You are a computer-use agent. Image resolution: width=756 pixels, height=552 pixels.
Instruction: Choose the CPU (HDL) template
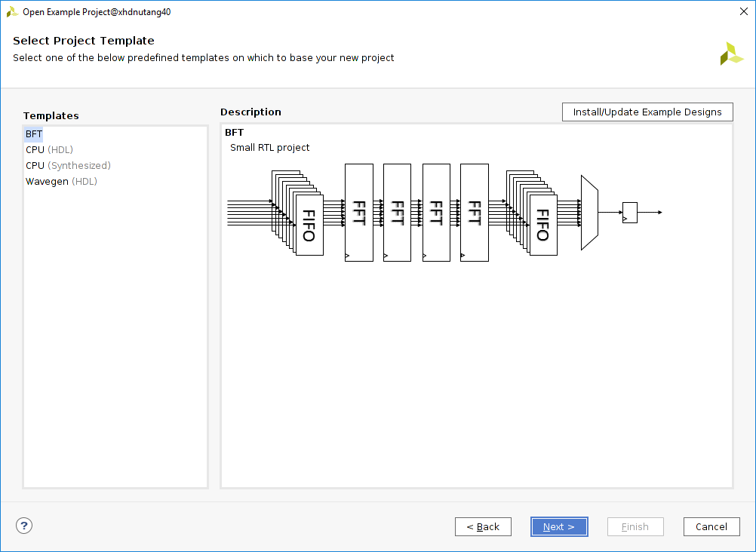click(49, 149)
